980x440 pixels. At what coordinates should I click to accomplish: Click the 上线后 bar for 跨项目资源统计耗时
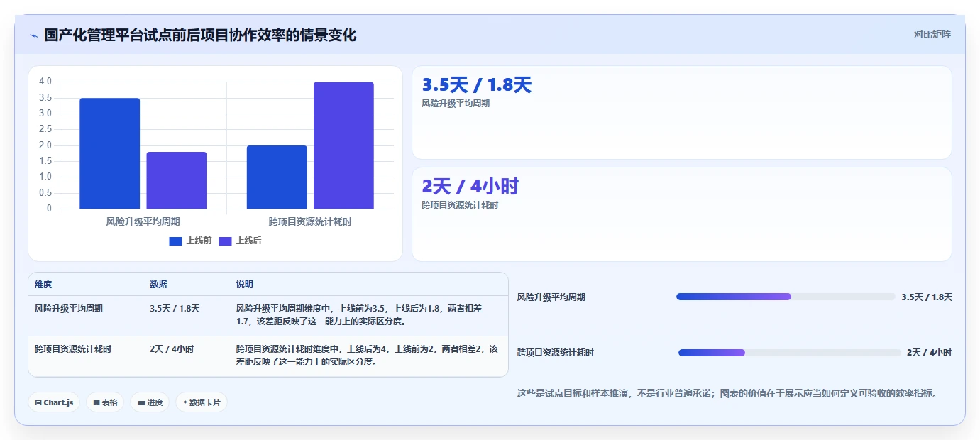tap(343, 145)
